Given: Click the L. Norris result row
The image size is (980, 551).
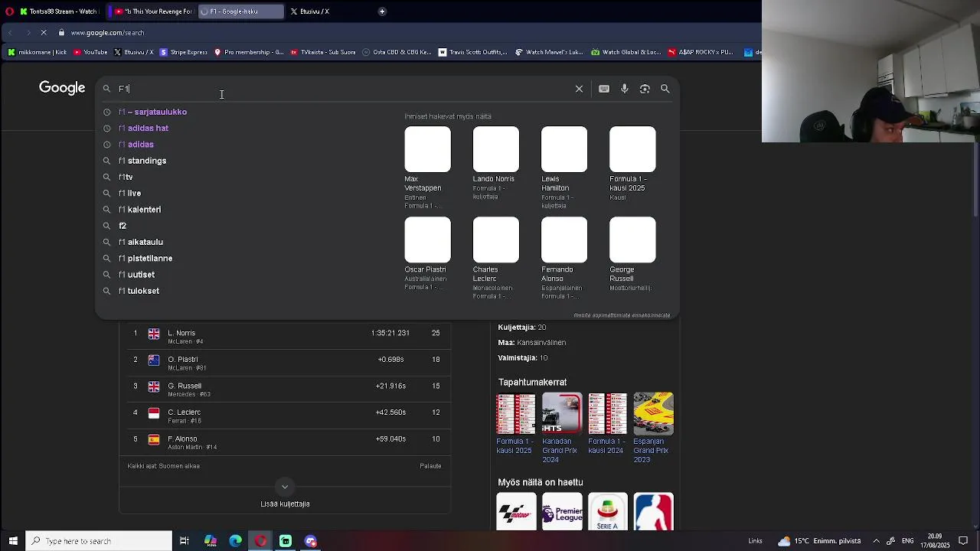Looking at the screenshot, I should pos(285,337).
